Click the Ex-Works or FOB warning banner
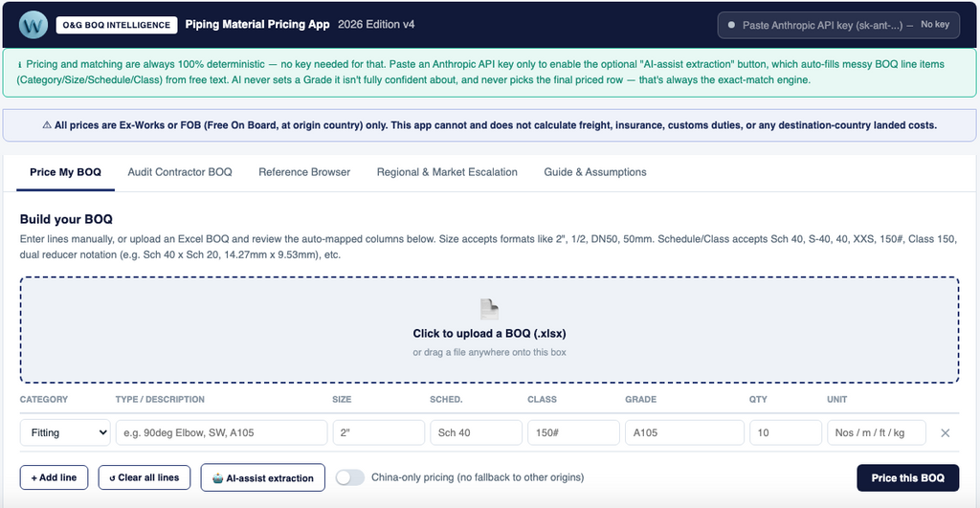980x508 pixels. [489, 125]
